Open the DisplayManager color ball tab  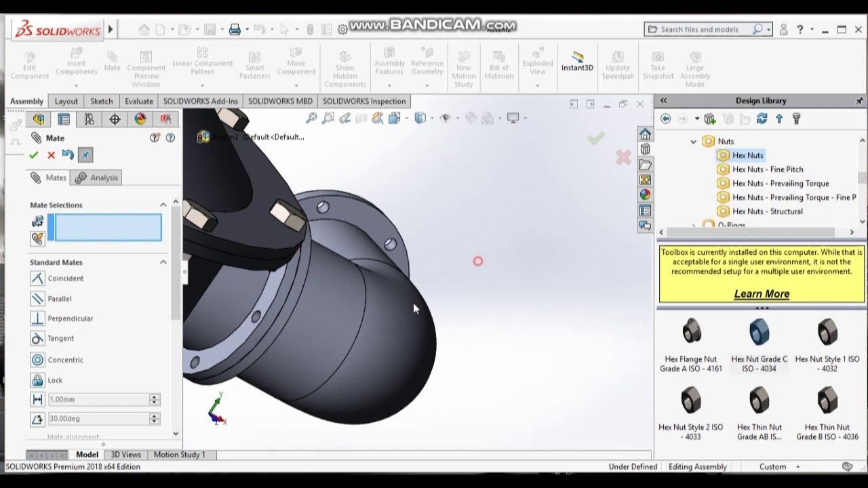[x=140, y=119]
